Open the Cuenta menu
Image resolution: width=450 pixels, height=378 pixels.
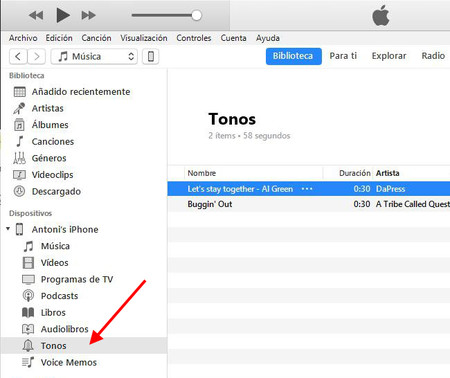click(x=233, y=38)
